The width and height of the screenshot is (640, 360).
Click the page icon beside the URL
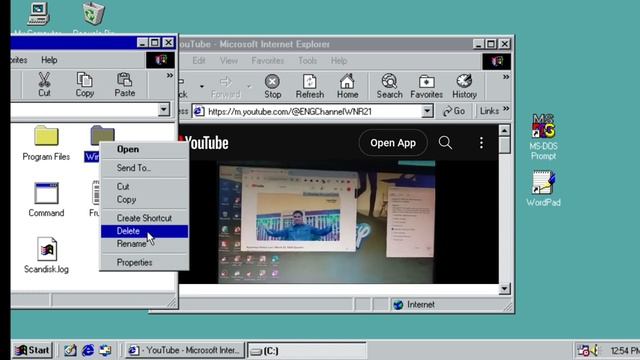[199, 111]
